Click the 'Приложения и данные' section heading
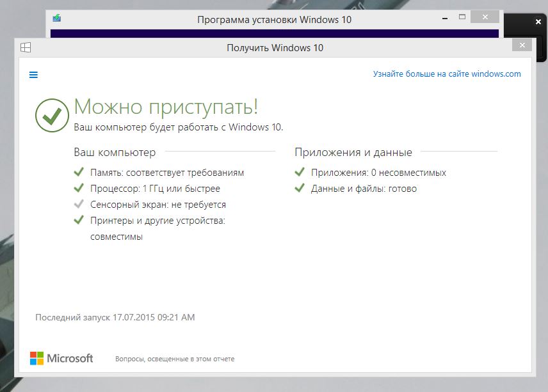The height and width of the screenshot is (392, 548). (x=353, y=152)
